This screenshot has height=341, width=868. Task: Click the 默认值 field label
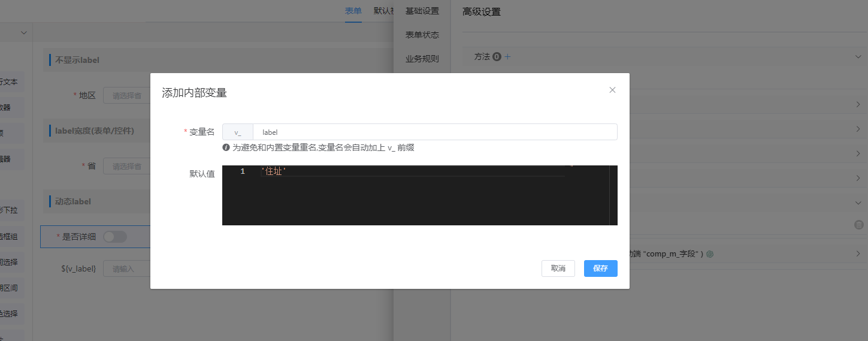click(202, 174)
